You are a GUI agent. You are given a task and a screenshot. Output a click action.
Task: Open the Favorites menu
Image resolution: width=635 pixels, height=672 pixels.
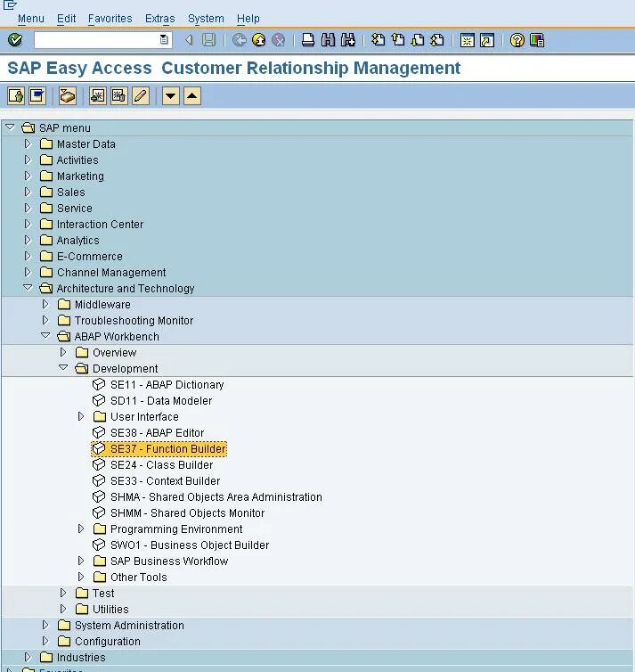[x=110, y=19]
